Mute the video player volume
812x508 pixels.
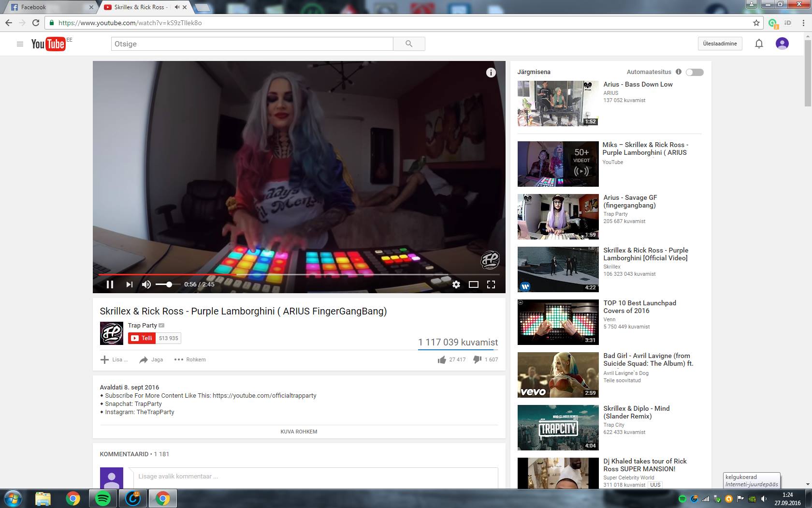(146, 284)
